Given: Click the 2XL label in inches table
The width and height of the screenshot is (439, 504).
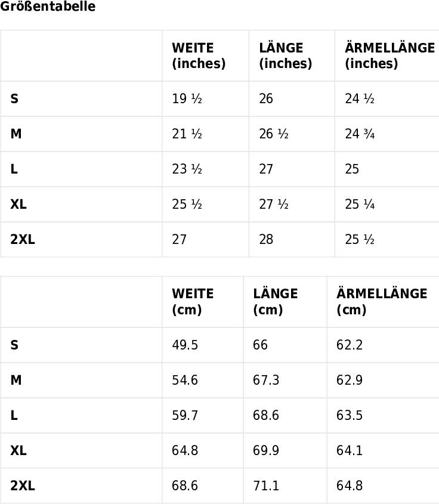Looking at the screenshot, I should [23, 239].
